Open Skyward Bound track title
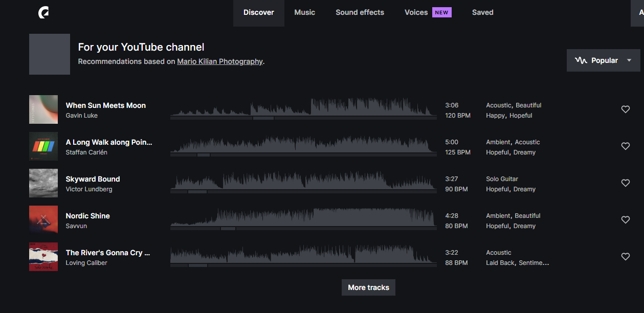This screenshot has height=313, width=644. click(93, 179)
